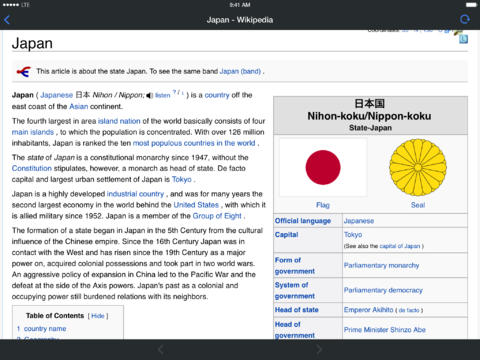Image resolution: width=480 pixels, height=360 pixels.
Task: Open the Capital infobox label
Action: (287, 235)
